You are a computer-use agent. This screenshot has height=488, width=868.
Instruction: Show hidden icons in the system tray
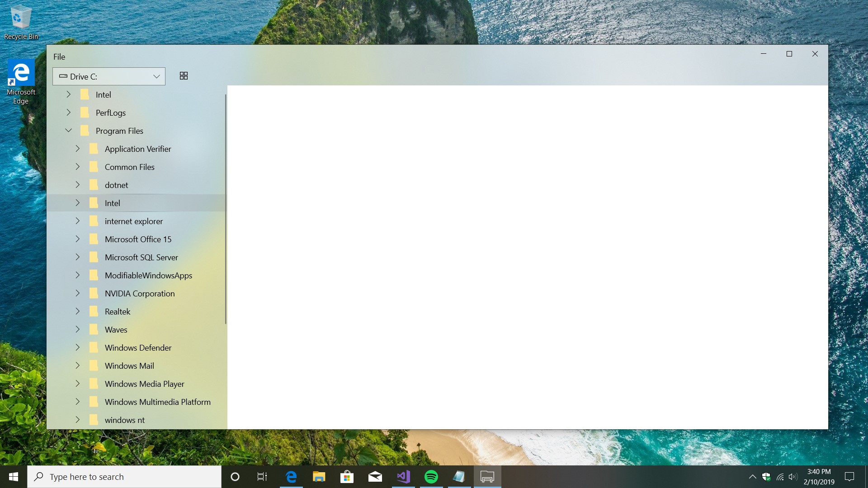point(752,476)
